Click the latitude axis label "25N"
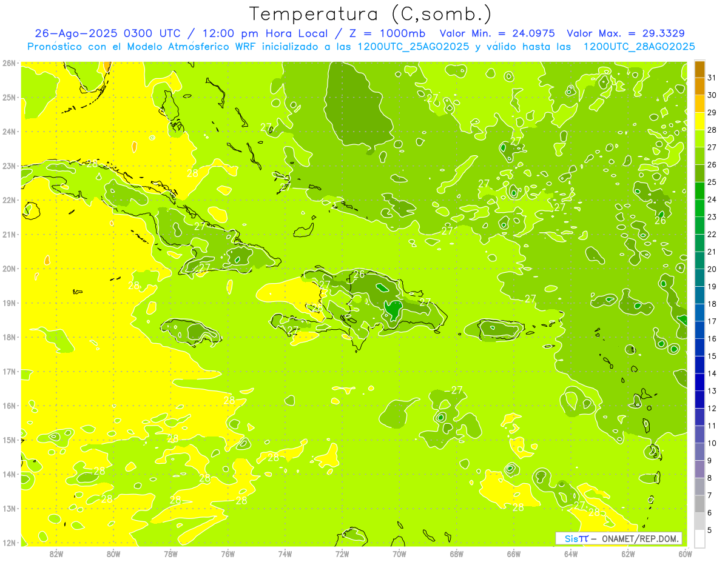Image resolution: width=728 pixels, height=562 pixels. tap(8, 98)
